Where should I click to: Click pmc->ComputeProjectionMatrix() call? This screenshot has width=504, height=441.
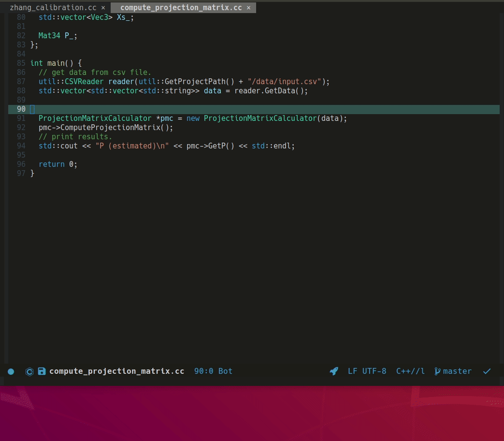tap(106, 128)
